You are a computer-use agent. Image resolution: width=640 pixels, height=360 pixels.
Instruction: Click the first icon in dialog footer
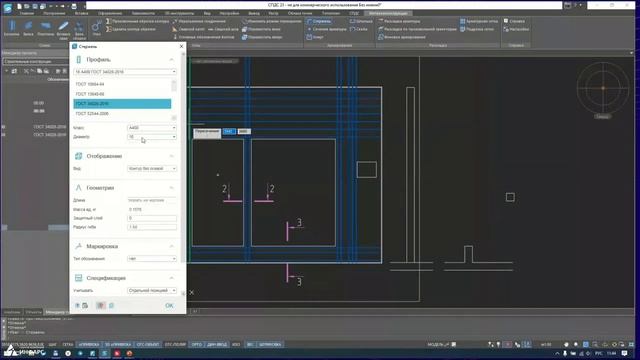tap(77, 305)
